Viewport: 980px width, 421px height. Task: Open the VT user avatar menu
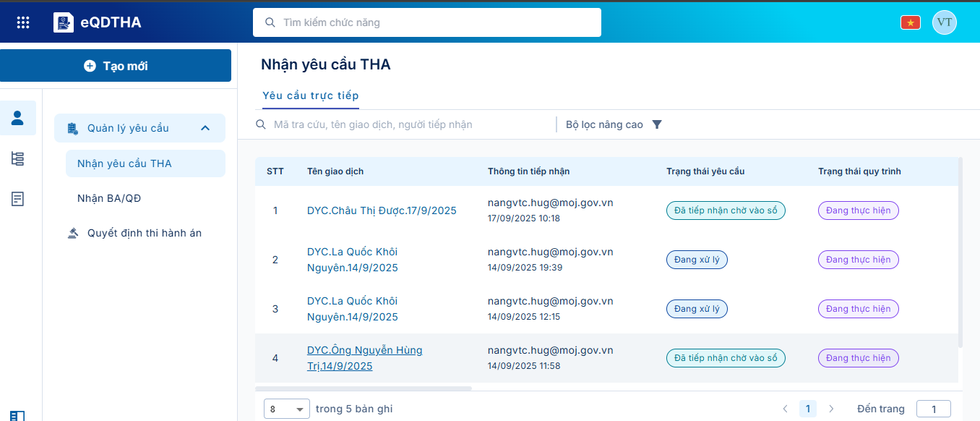944,22
